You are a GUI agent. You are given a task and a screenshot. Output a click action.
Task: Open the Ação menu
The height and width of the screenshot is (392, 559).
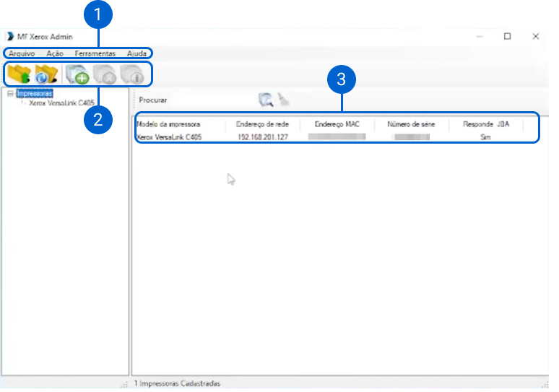click(55, 53)
